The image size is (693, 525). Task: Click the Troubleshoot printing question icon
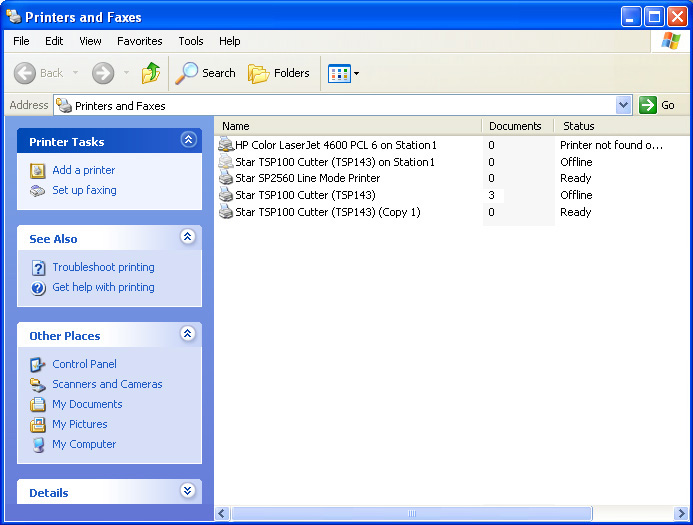[38, 268]
